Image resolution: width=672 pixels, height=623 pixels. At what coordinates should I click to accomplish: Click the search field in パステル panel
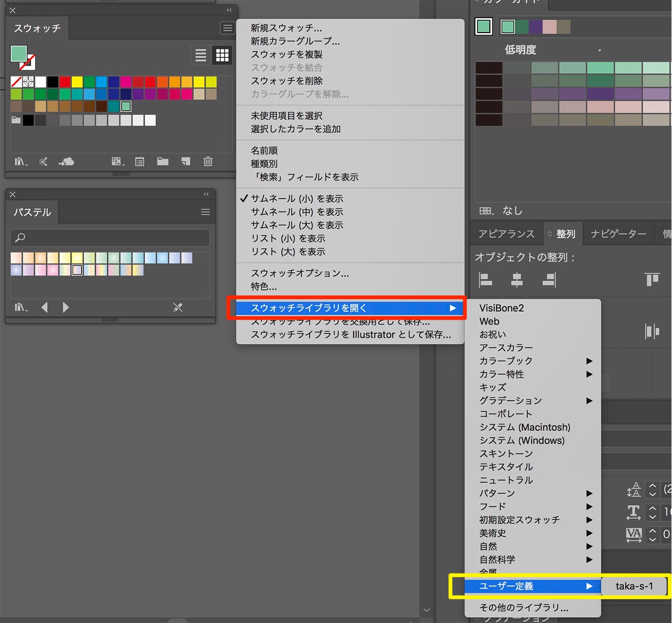[x=110, y=238]
